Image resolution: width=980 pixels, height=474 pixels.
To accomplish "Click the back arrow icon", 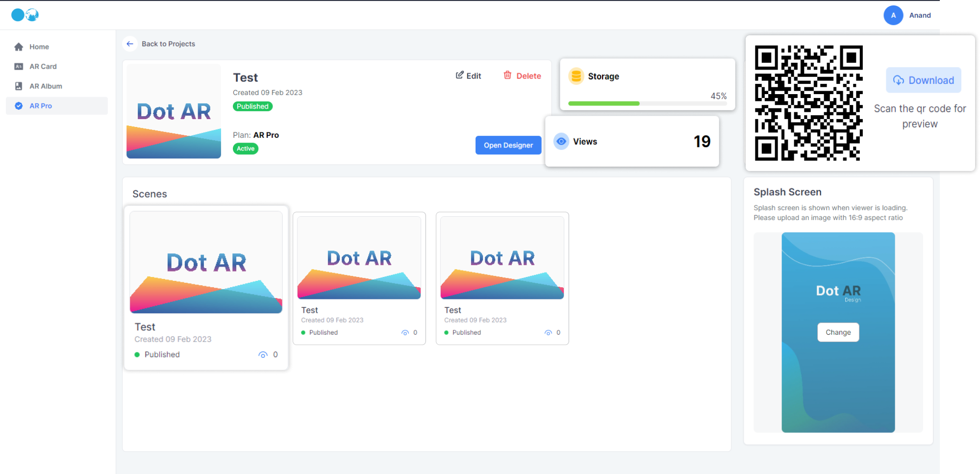I will point(130,44).
